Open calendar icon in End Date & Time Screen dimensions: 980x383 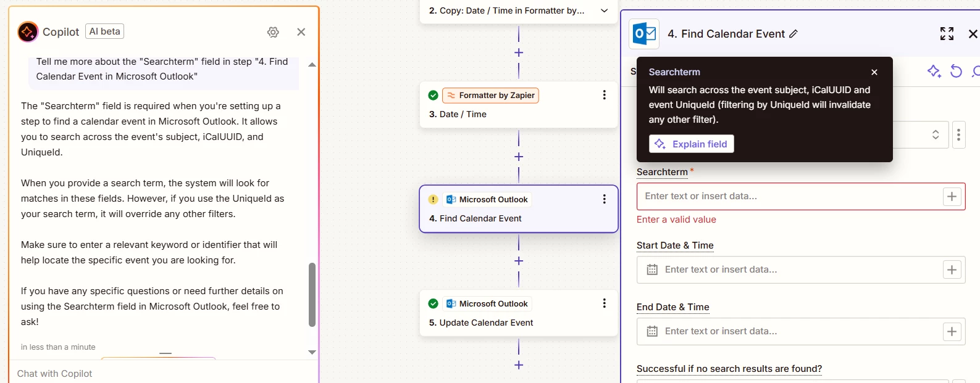coord(652,331)
